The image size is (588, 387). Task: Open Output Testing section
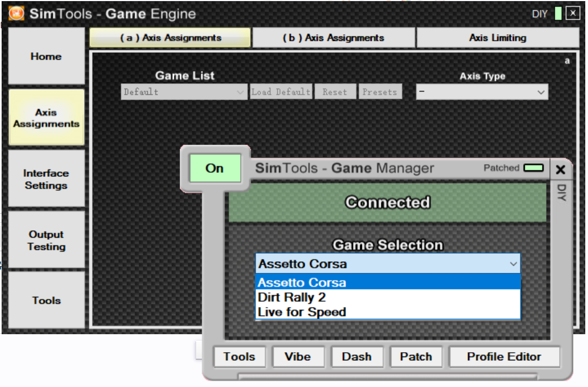[46, 240]
